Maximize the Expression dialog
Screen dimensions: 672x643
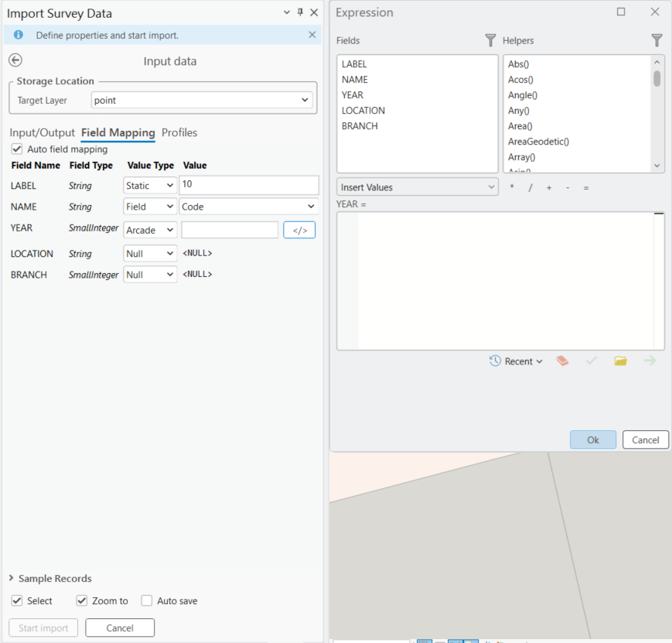click(620, 12)
